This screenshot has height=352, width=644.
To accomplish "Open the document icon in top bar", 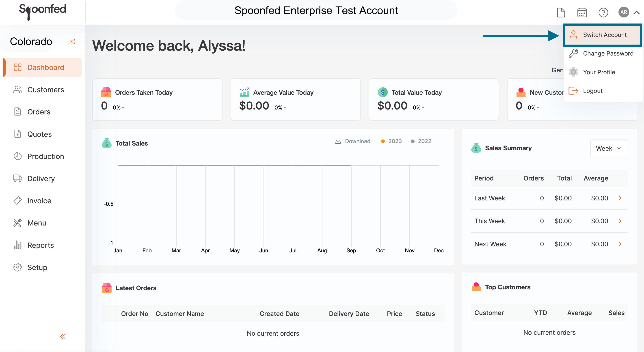I will click(561, 12).
